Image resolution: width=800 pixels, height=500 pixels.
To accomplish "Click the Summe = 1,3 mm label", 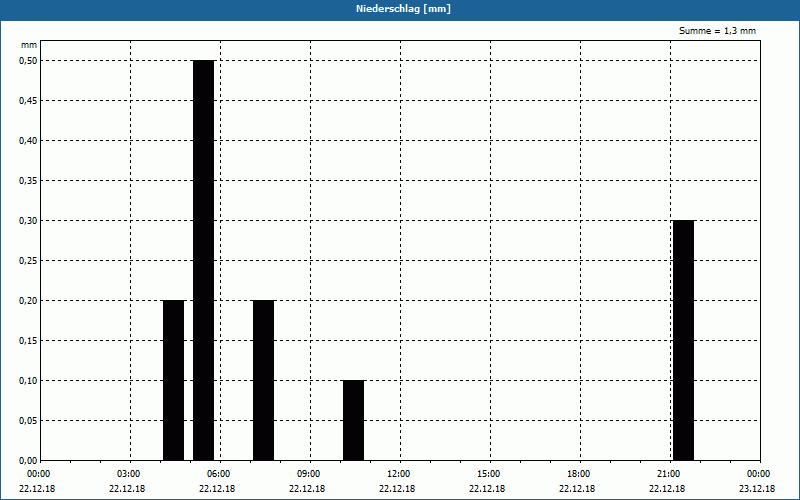I will (x=717, y=31).
